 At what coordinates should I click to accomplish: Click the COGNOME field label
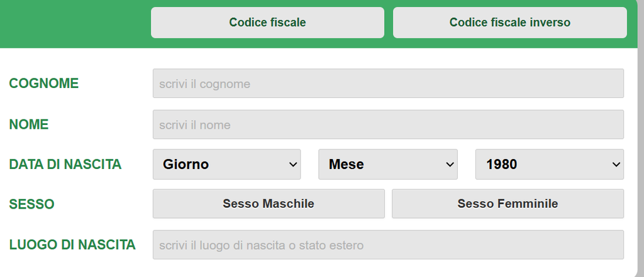tap(44, 84)
